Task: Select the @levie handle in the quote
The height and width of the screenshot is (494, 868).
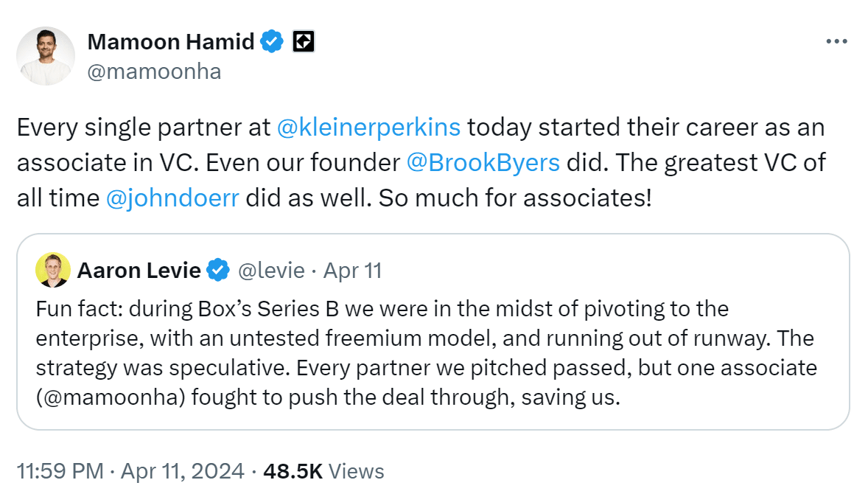Action: click(x=270, y=271)
